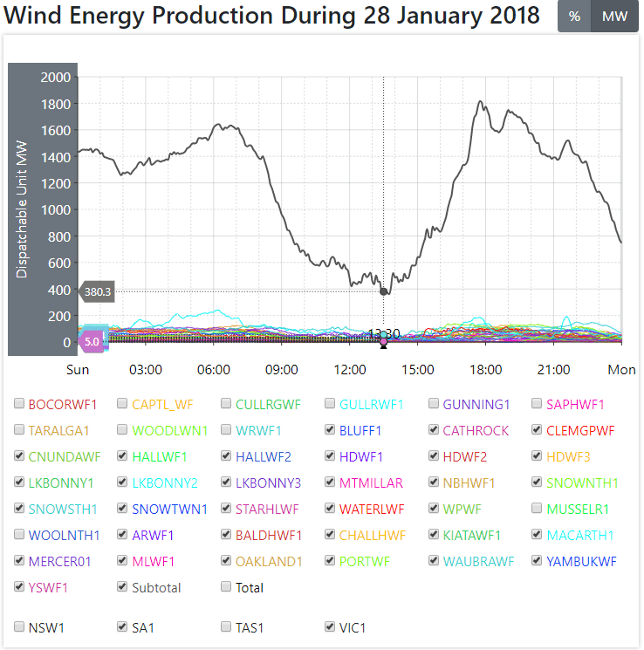The height and width of the screenshot is (650, 644).
Task: Enable the BOCORWF1 series checkbox
Action: 20,404
